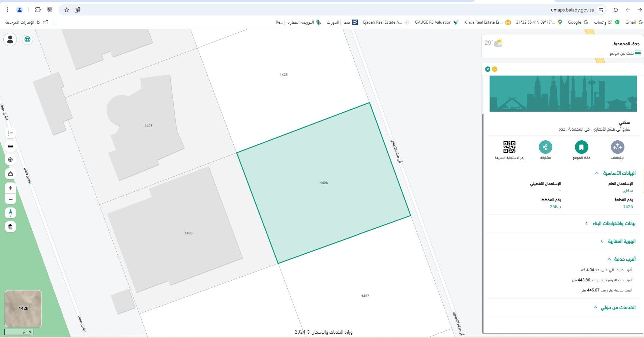
Task: Open the hamburger menu beside the location search
Action: click(638, 53)
